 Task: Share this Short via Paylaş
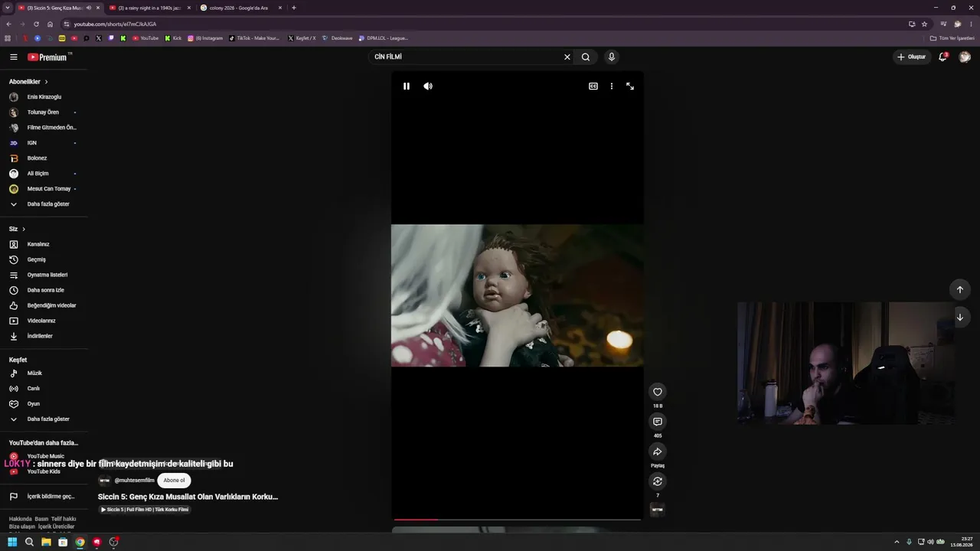657,452
